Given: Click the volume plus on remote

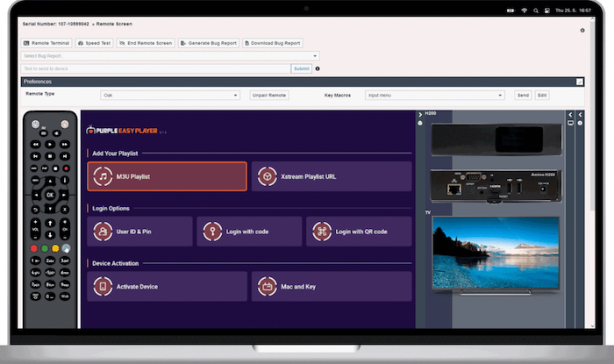Looking at the screenshot, I should [x=36, y=222].
